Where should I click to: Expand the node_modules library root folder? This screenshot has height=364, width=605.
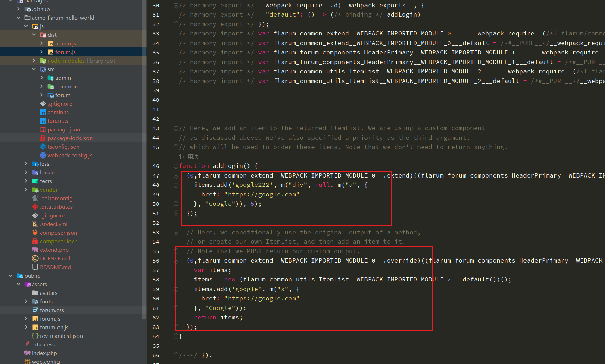(34, 61)
